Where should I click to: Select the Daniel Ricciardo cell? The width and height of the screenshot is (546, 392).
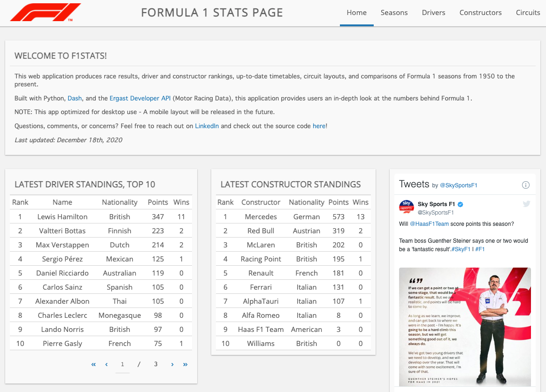tap(62, 273)
